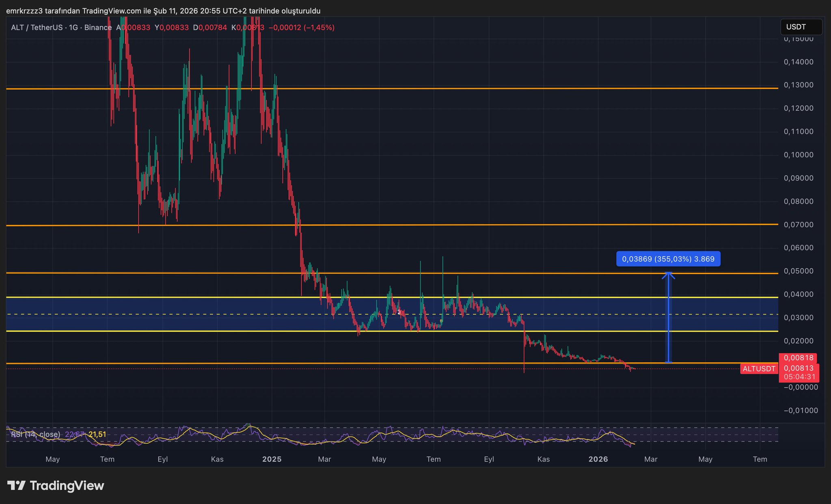The image size is (831, 504).
Task: Click the TradingView wordmark text
Action: coord(67,486)
